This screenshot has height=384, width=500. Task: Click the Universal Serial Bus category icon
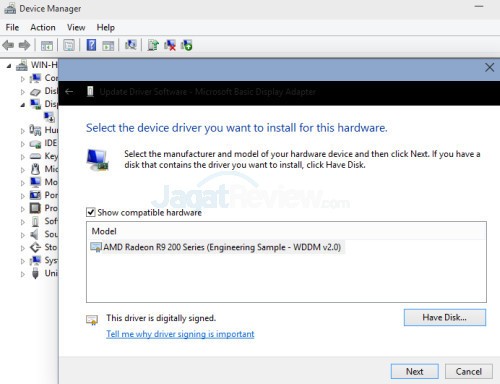tap(35, 273)
